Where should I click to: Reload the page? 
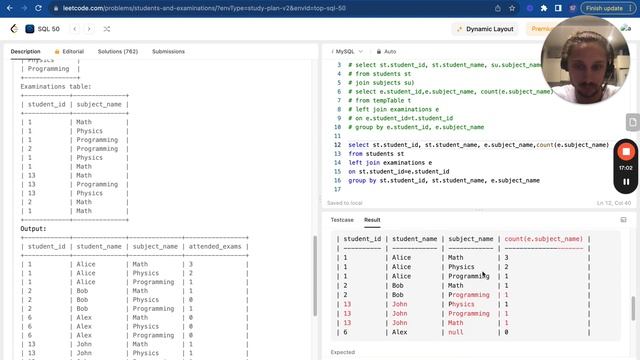tap(38, 8)
